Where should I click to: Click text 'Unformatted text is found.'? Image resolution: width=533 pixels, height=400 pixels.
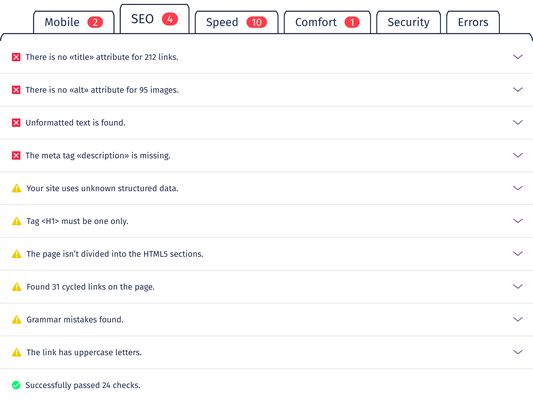[x=75, y=123]
